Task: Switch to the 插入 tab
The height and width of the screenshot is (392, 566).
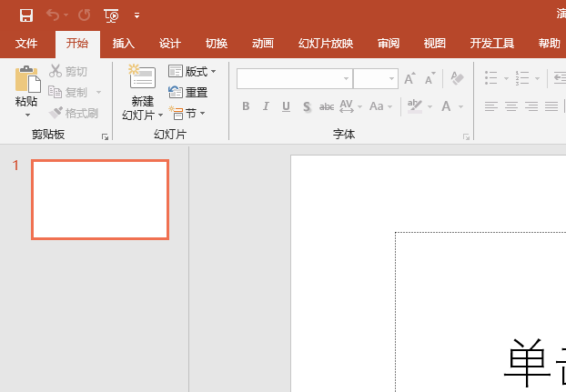Action: click(124, 44)
